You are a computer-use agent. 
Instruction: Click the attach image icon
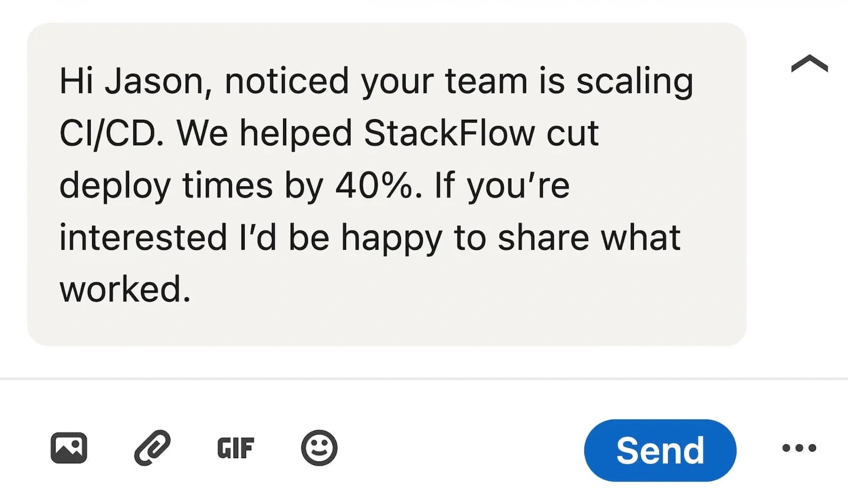(x=69, y=448)
